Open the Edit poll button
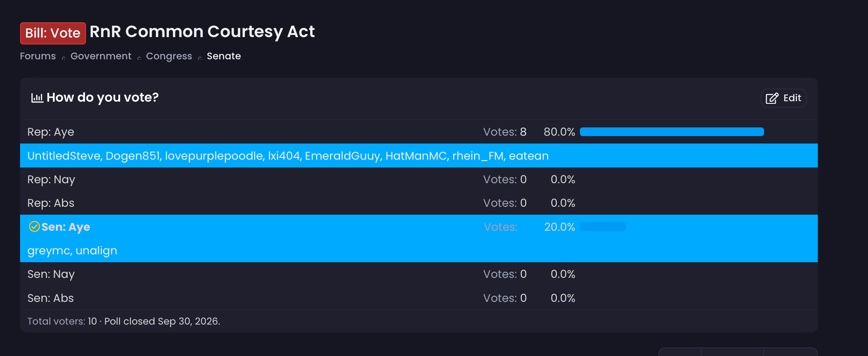This screenshot has height=356, width=868. tap(783, 98)
